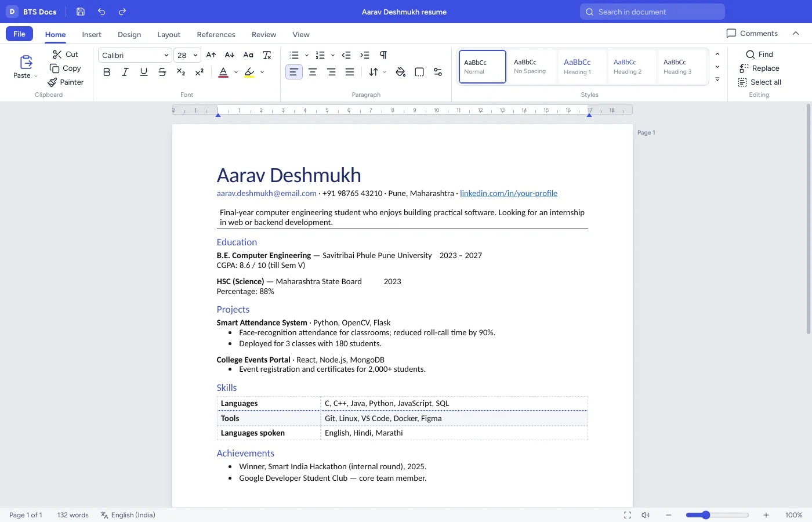Increase font size with the grow icon

[211, 55]
